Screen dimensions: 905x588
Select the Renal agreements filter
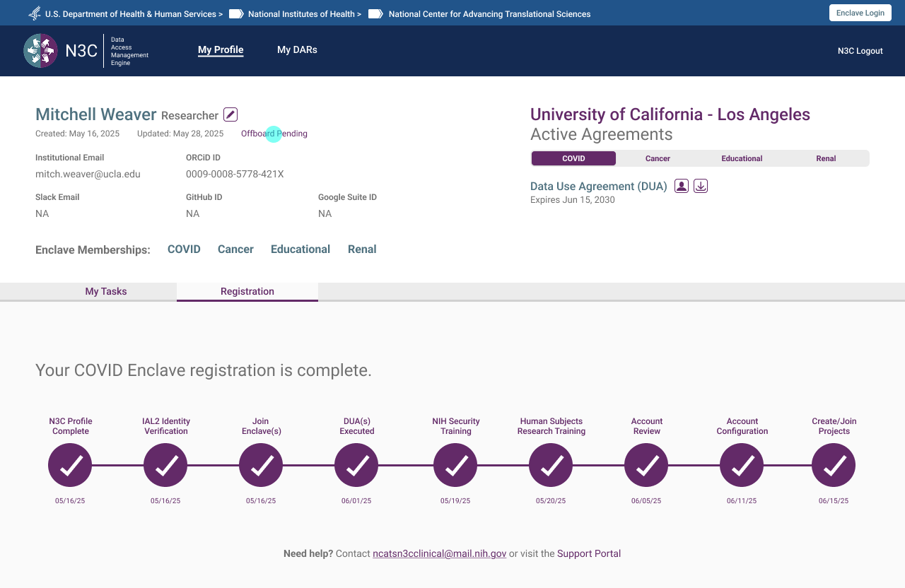tap(826, 158)
